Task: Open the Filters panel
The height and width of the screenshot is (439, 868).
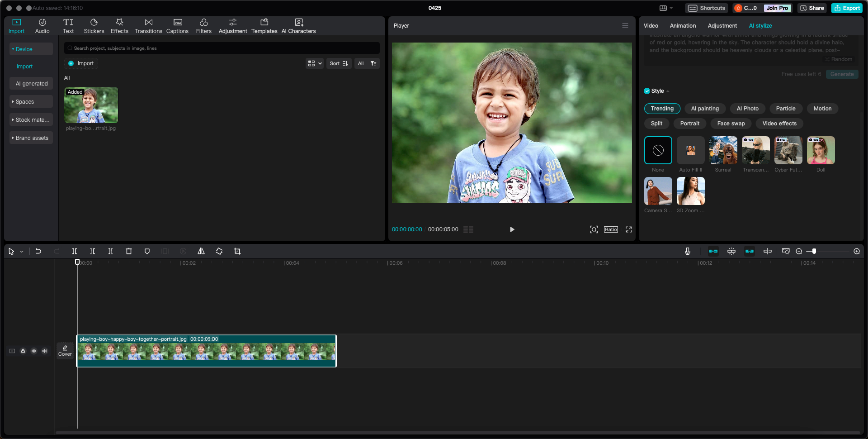Action: tap(203, 25)
